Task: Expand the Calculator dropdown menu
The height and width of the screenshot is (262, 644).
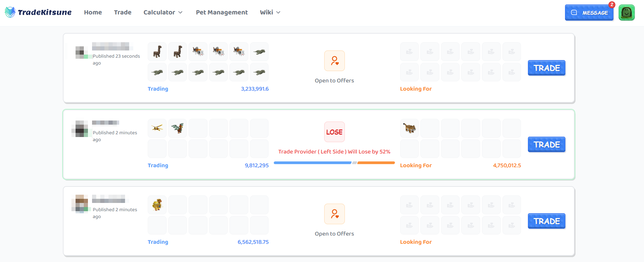Action: (163, 12)
